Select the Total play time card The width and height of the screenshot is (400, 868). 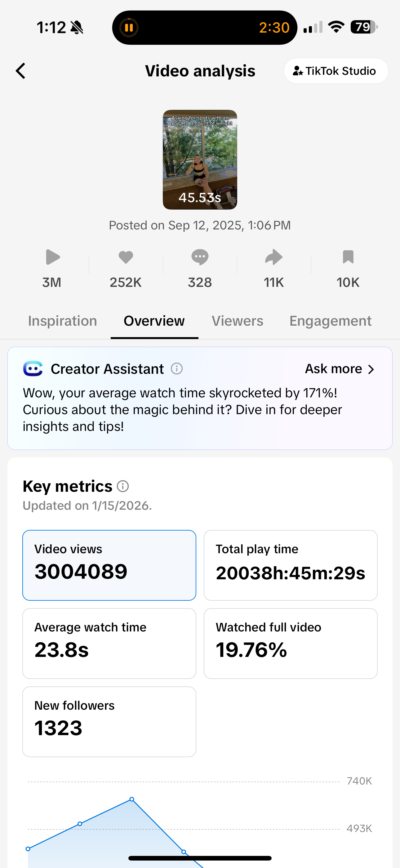click(x=290, y=565)
